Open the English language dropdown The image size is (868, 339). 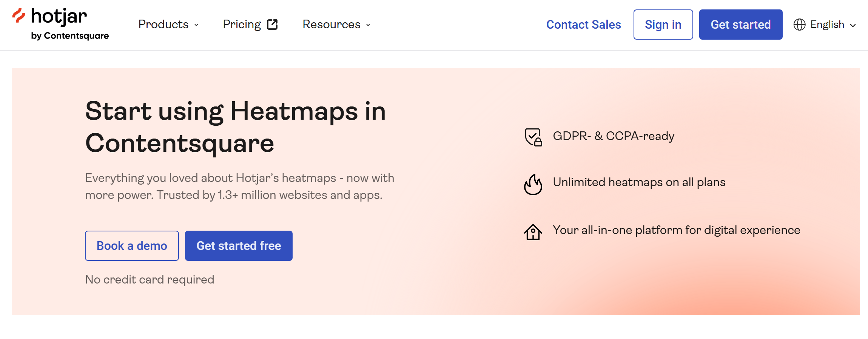point(825,25)
